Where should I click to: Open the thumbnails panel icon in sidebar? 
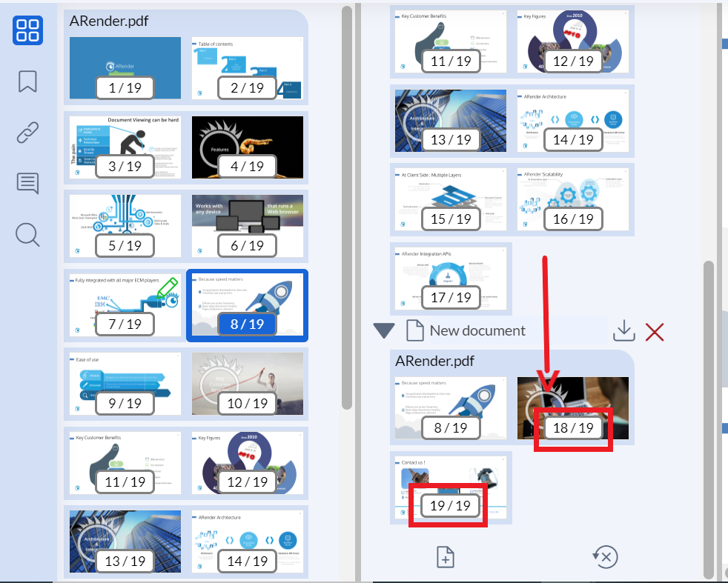click(27, 30)
